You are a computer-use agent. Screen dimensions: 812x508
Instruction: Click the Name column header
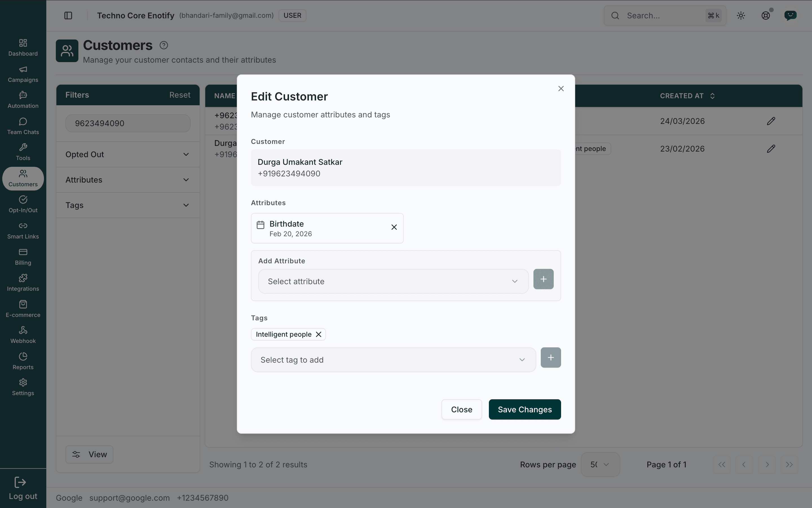225,96
